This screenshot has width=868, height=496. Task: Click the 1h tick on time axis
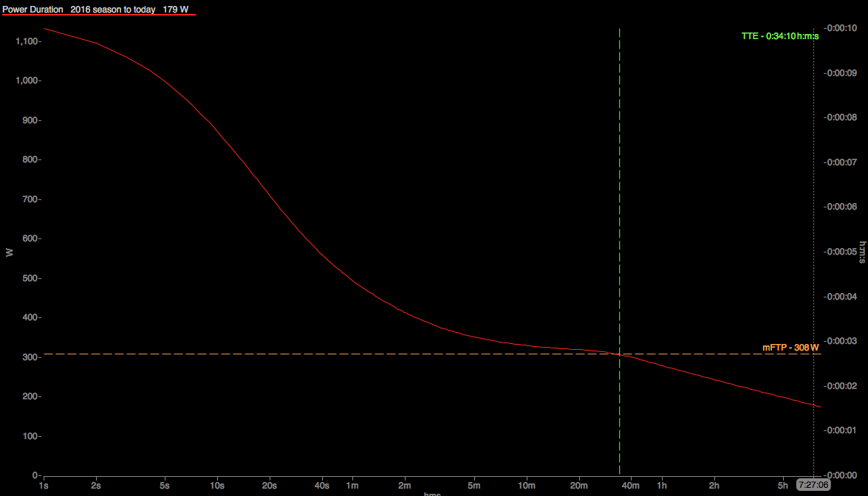tap(662, 486)
